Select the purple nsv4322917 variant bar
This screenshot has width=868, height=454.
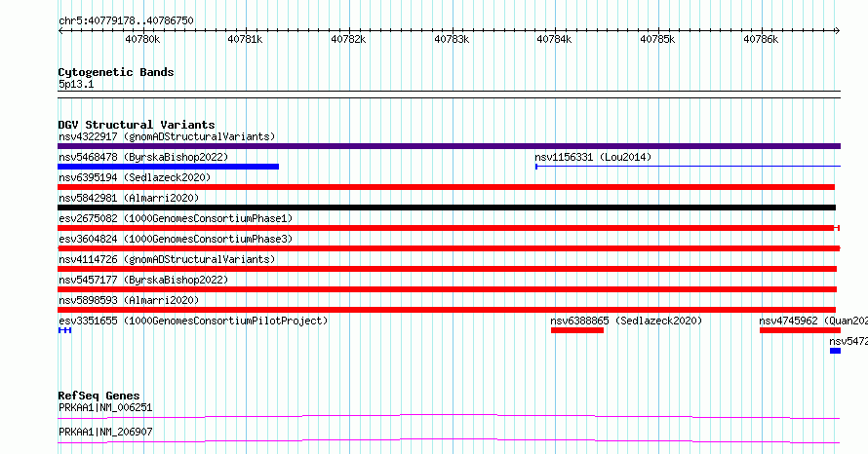[x=449, y=146]
